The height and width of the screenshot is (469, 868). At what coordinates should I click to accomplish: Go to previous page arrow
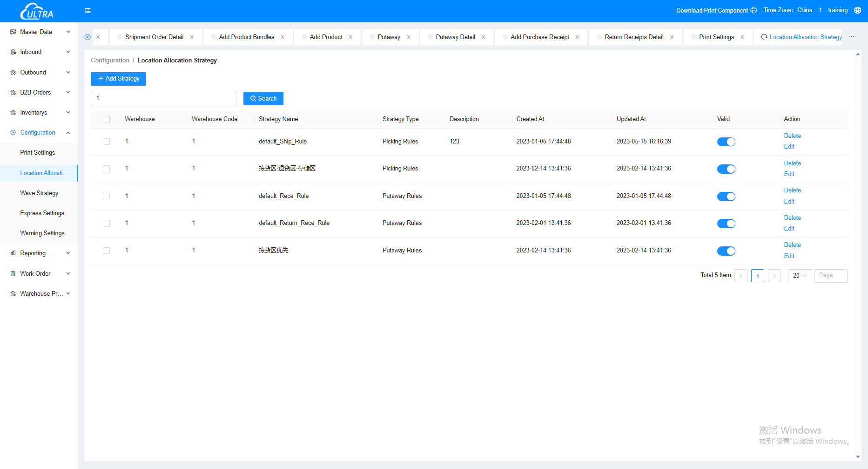(x=741, y=276)
